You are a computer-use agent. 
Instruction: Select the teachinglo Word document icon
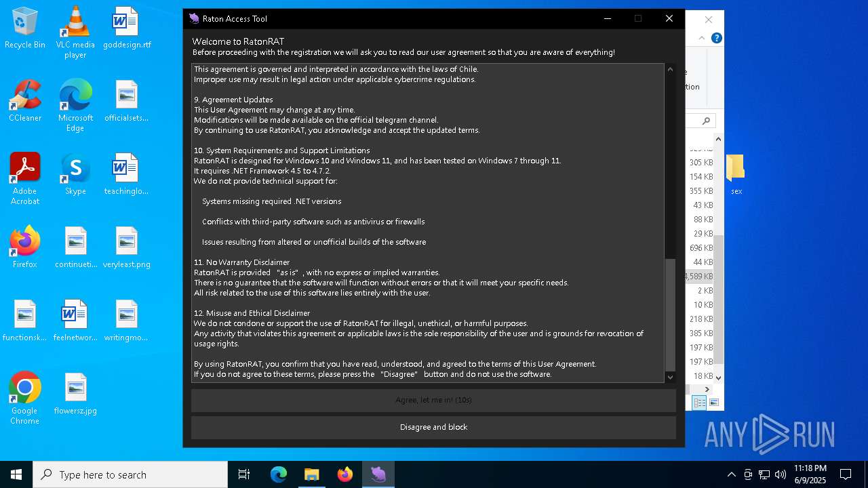pos(127,175)
